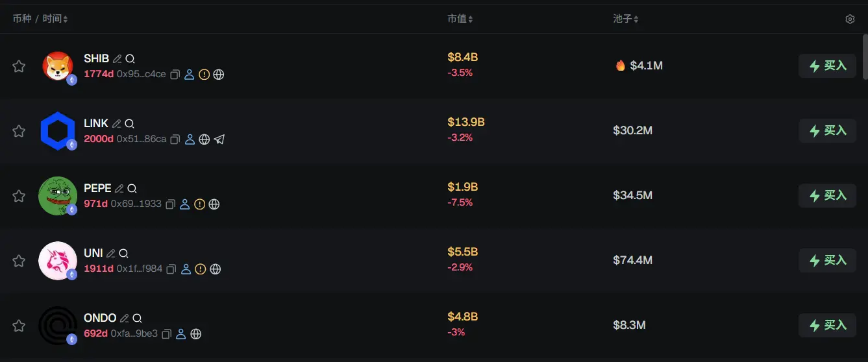
Task: Click the search icon beside SHIB
Action: tap(130, 59)
